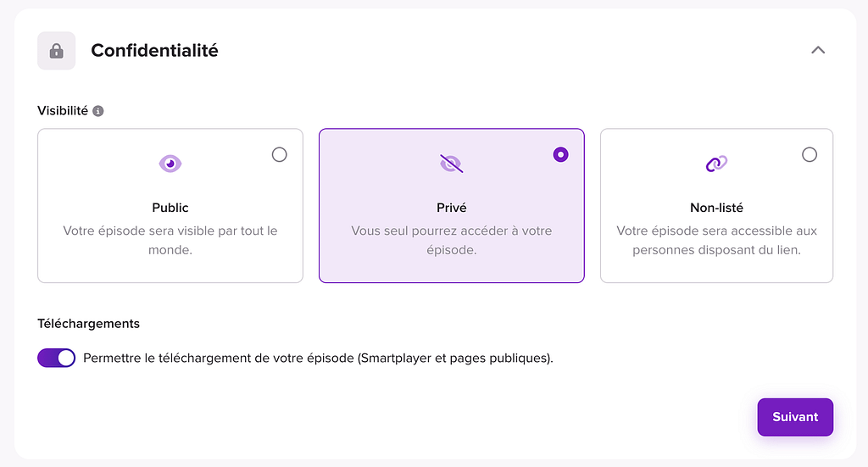Click the Suivant button
The height and width of the screenshot is (467, 868).
pos(795,417)
